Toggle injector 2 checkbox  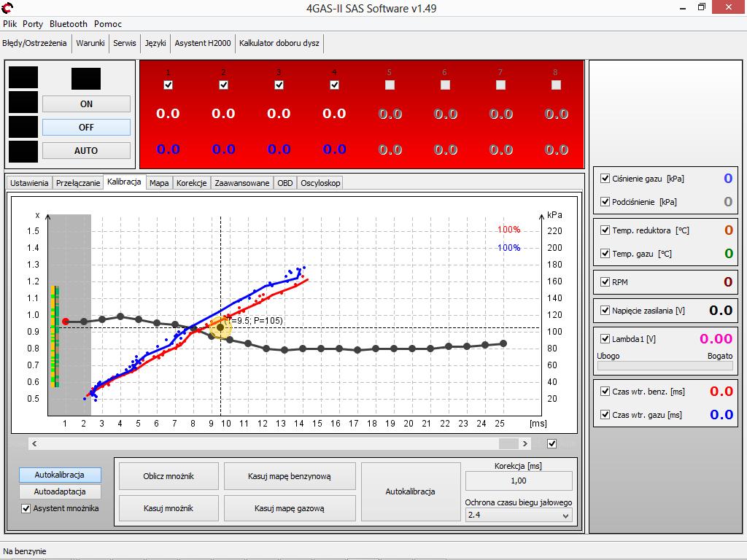(x=223, y=85)
